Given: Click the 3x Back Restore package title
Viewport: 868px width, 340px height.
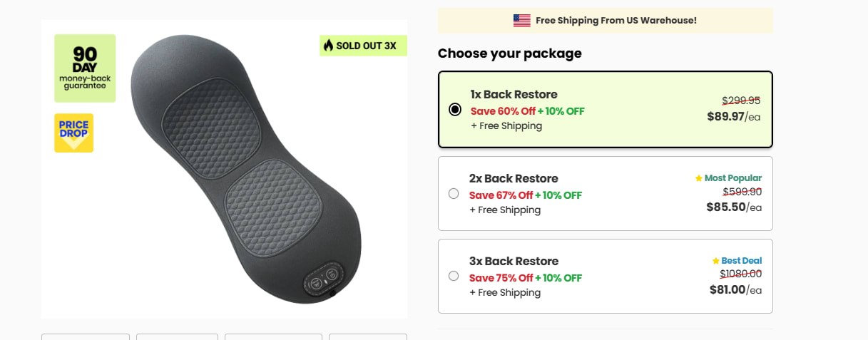Looking at the screenshot, I should [x=514, y=261].
